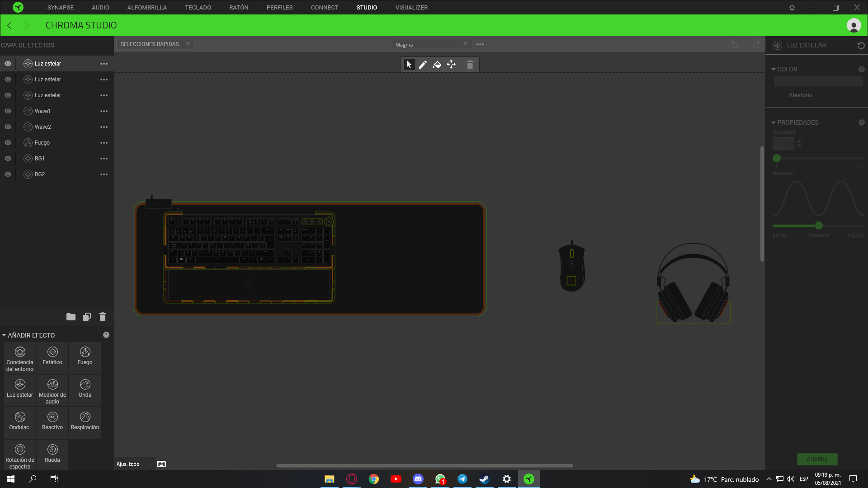The image size is (868, 488).
Task: Select the arrow selection tool
Action: (x=409, y=65)
